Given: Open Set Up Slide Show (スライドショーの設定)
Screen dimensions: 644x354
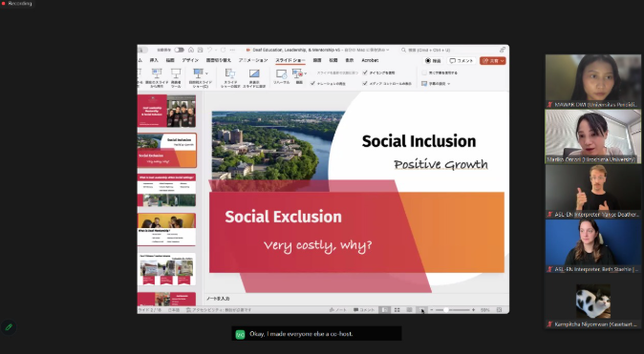Looking at the screenshot, I should [x=231, y=78].
